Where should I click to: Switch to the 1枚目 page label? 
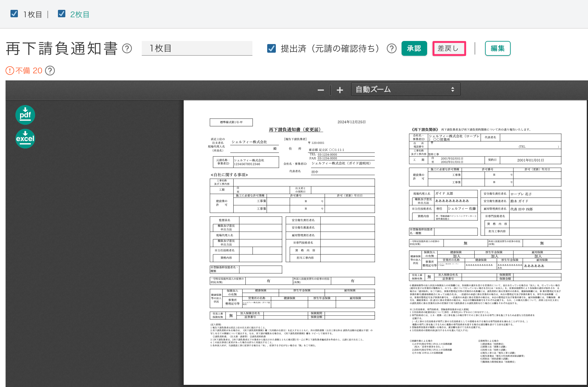click(33, 14)
